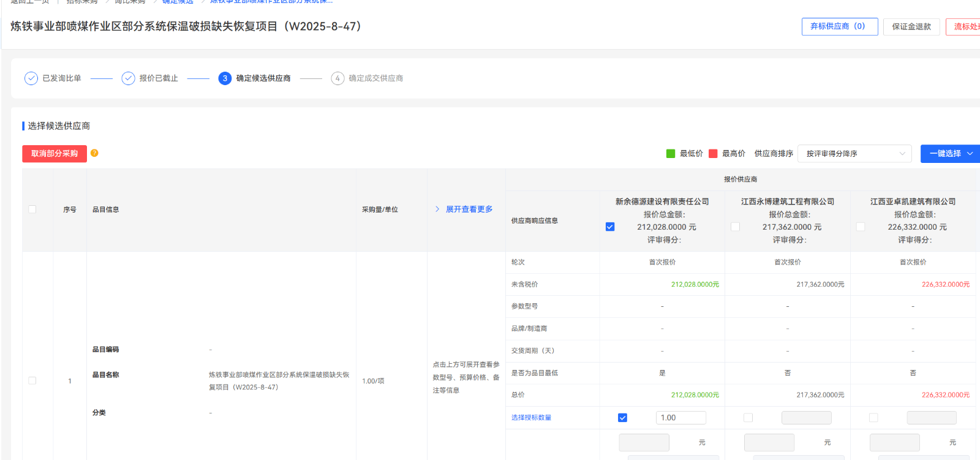Click the 品目名称 label
980x460 pixels.
tap(105, 375)
